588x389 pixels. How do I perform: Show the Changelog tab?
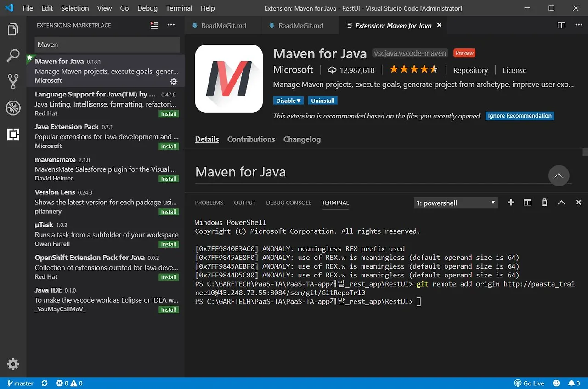coord(302,139)
